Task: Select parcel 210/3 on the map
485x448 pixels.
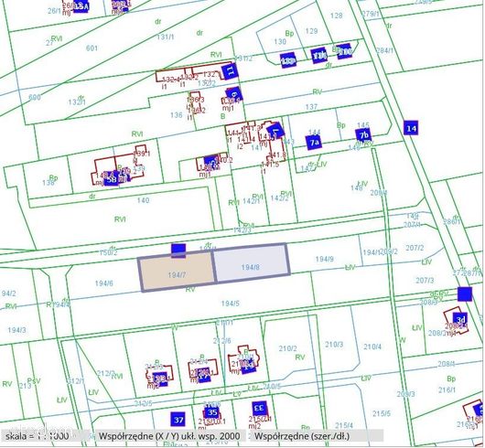Action: (x=334, y=344)
